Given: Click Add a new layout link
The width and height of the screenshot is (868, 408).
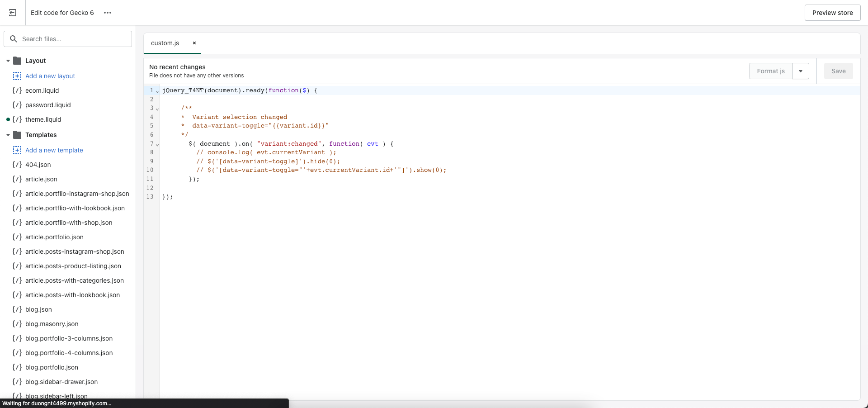Looking at the screenshot, I should pyautogui.click(x=50, y=76).
